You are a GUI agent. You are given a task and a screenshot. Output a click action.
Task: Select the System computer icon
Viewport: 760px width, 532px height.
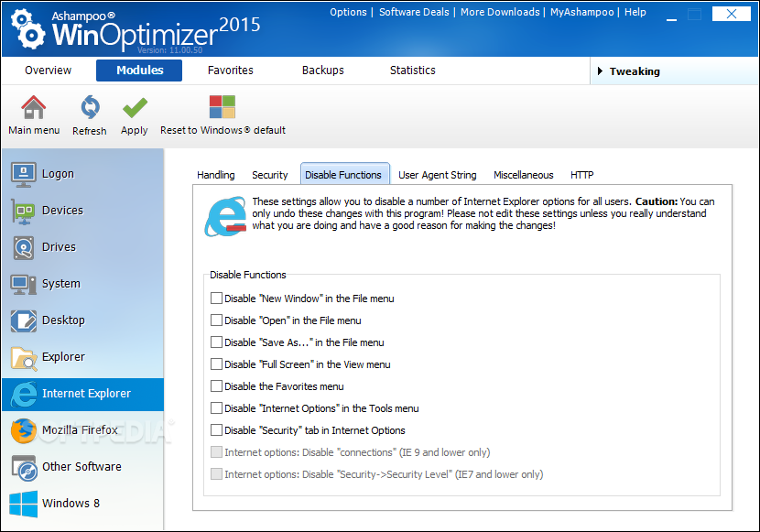23,285
